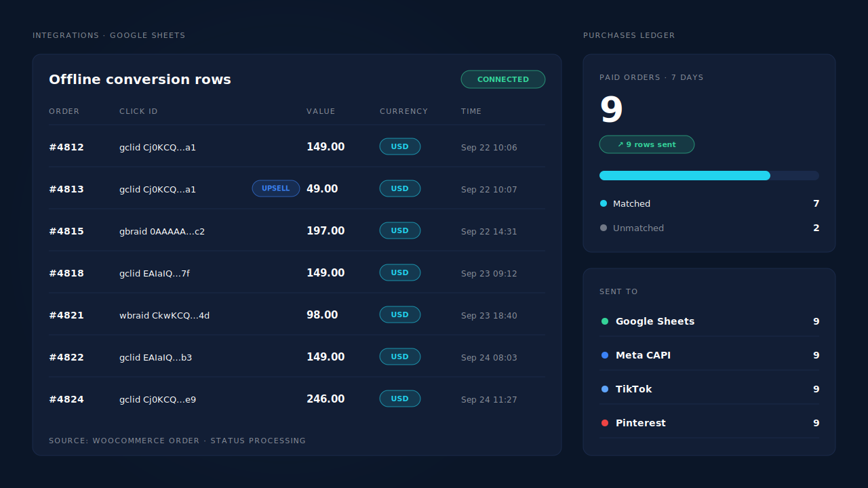Screen dimensions: 868x488
Task: Click the value 49.00
Action: [322, 189]
